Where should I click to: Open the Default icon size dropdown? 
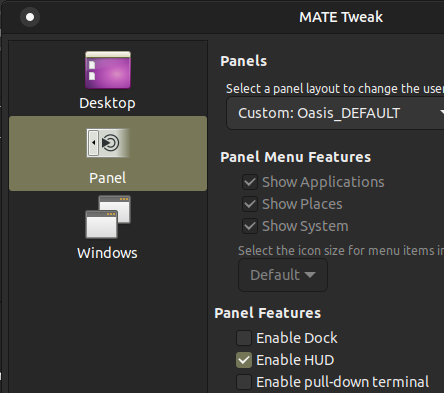pos(283,275)
